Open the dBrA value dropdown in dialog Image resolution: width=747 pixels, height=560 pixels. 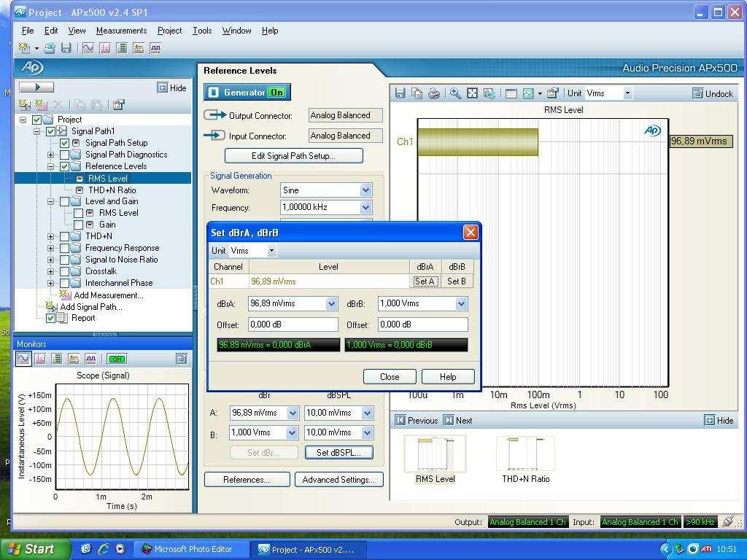(332, 303)
